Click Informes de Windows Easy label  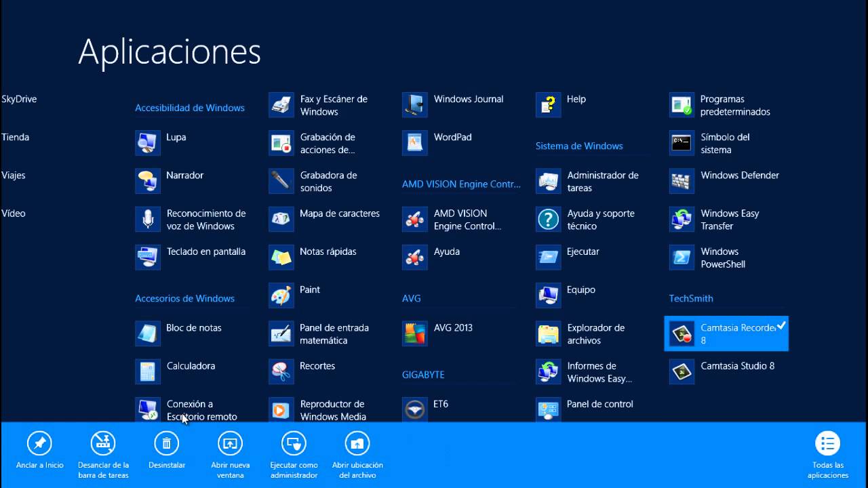[599, 372]
